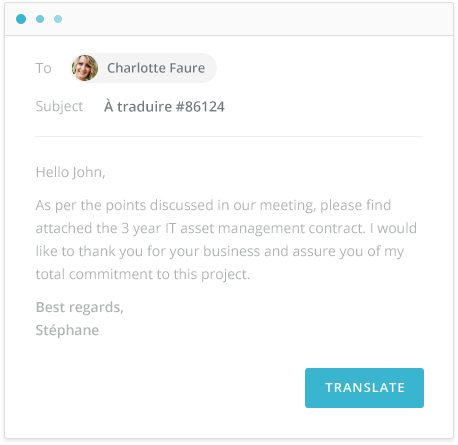This screenshot has width=458, height=445.
Task: Click the "Best regards," closing line
Action: pos(79,307)
